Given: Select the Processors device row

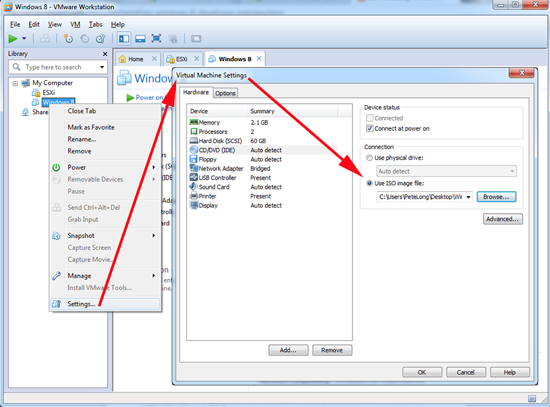Looking at the screenshot, I should coord(263,132).
